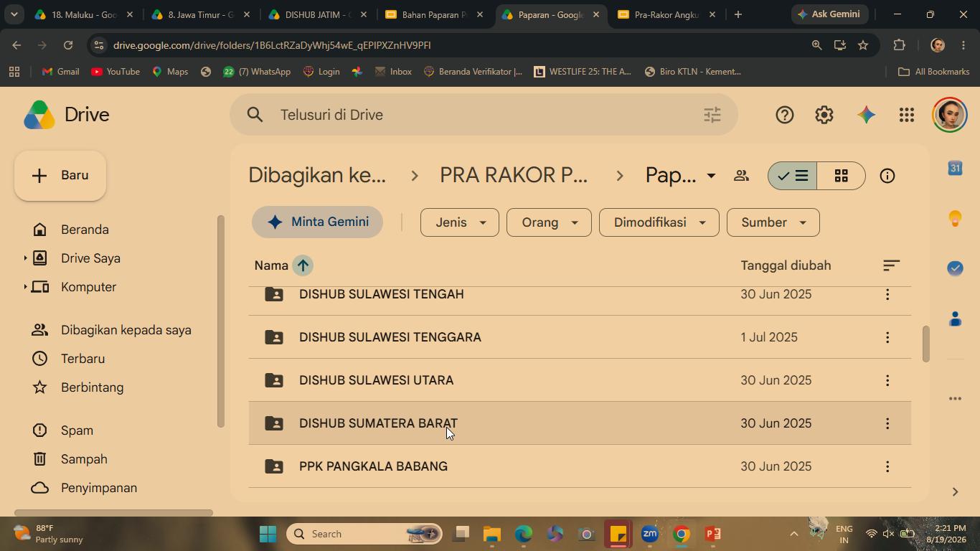Open advanced search filter options icon
Screen dimensions: 980x551
coord(712,115)
